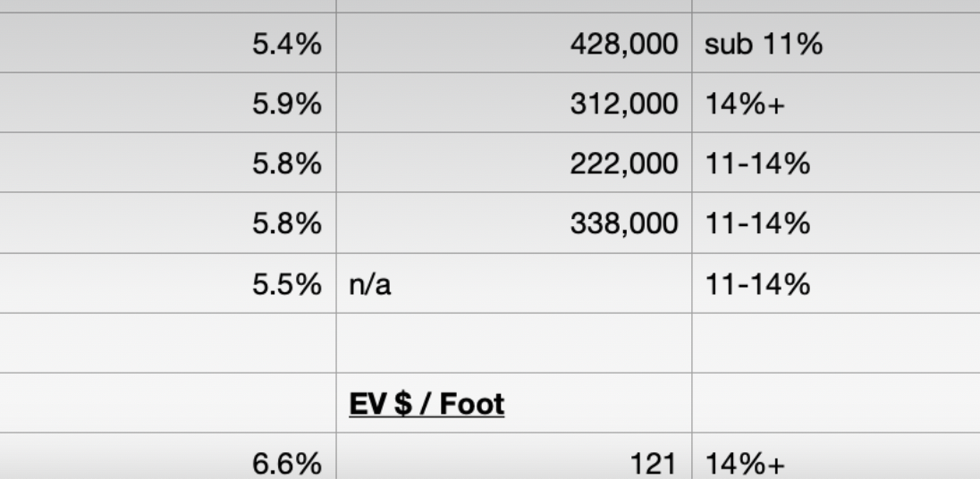Select the empty cell above EV $ / Foot
This screenshot has width=980, height=479.
click(x=514, y=343)
